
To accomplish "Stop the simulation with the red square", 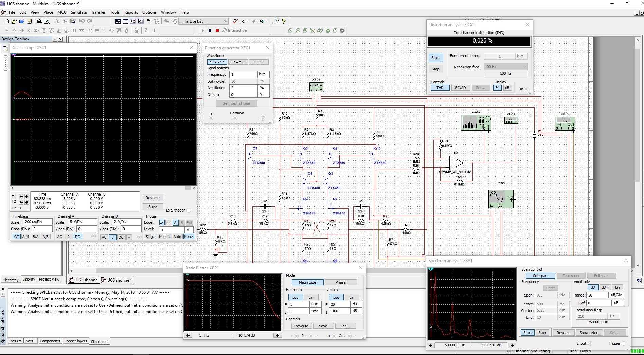I will (x=217, y=30).
